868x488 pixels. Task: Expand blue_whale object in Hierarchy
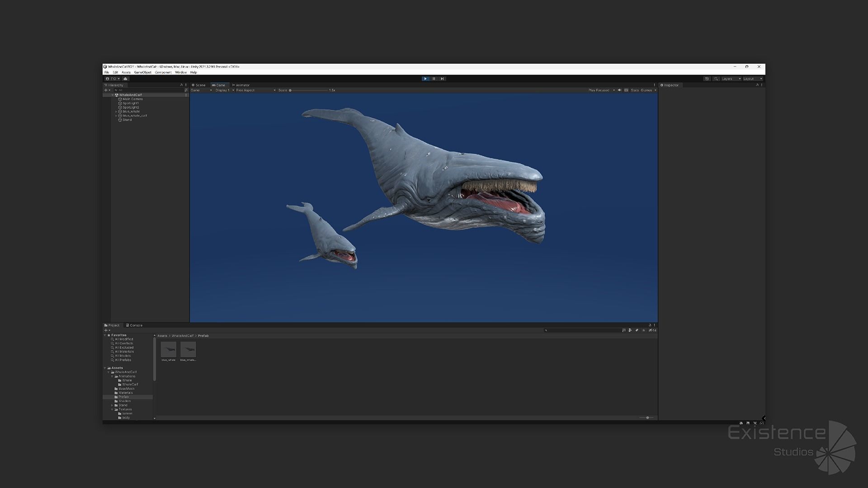point(116,112)
